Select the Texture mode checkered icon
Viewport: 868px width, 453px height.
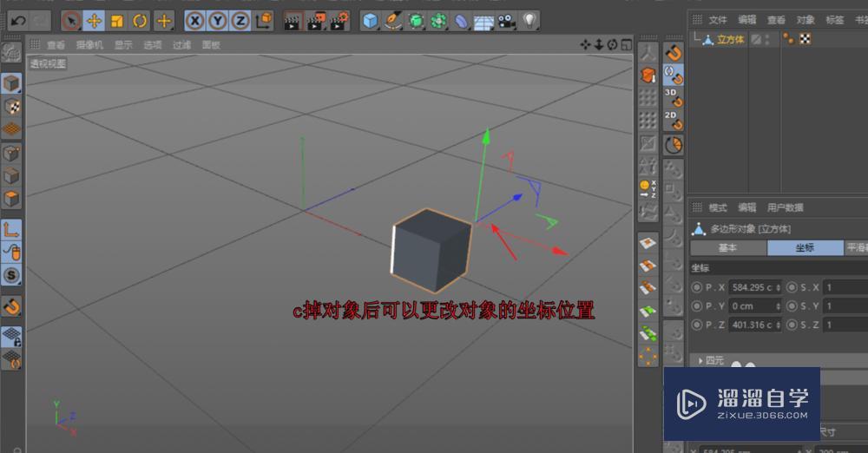(x=11, y=107)
